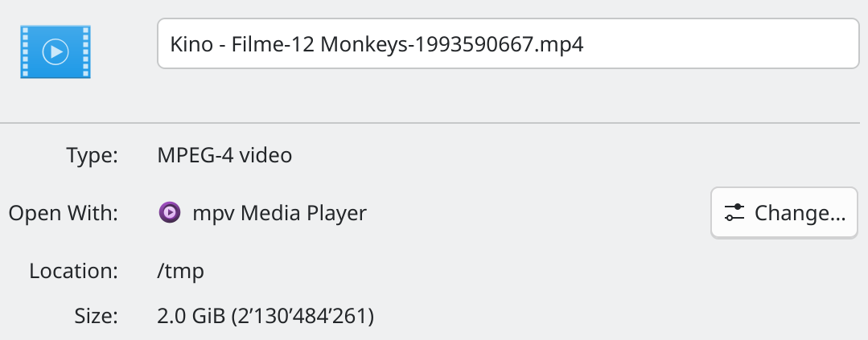Click the blue video file icon
This screenshot has width=868, height=340.
click(x=55, y=52)
